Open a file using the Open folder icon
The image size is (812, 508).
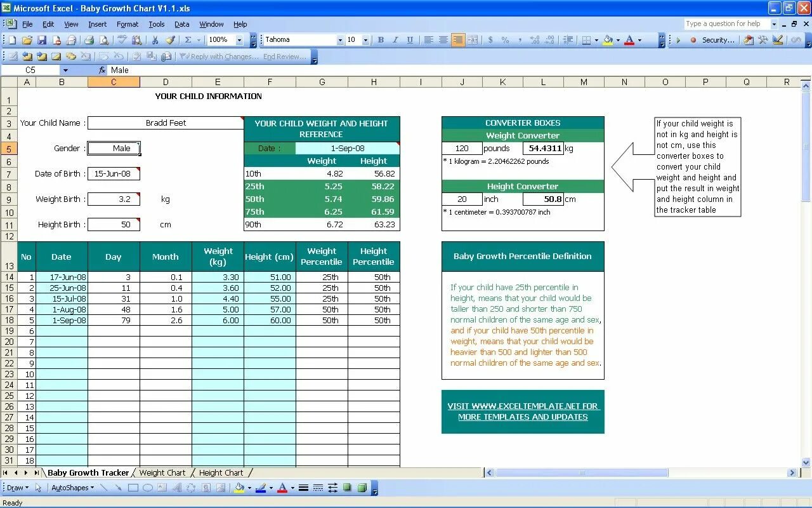click(x=27, y=40)
